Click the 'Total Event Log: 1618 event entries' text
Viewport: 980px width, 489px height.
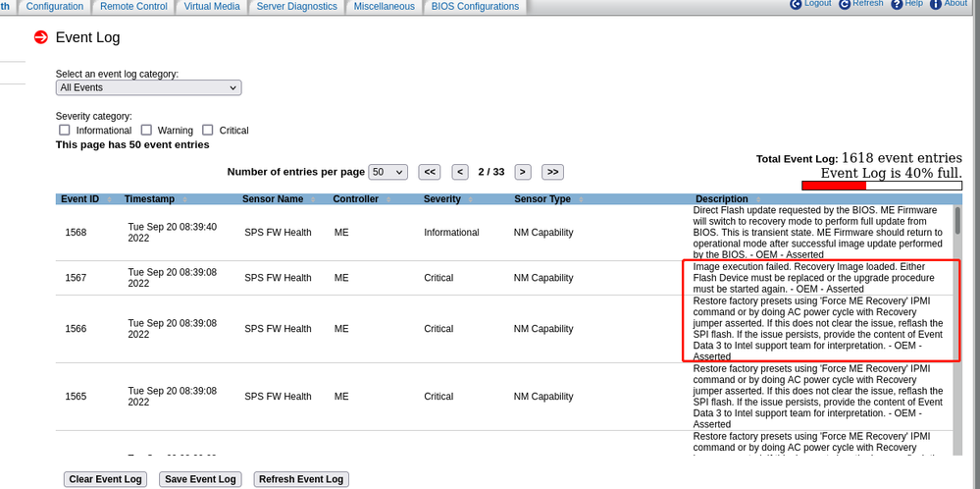pos(859,158)
